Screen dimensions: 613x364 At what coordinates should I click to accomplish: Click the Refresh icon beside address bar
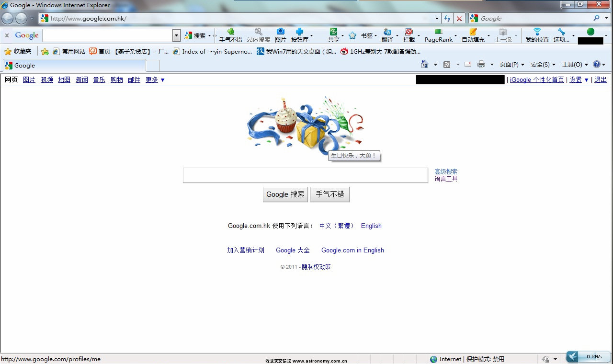[447, 18]
